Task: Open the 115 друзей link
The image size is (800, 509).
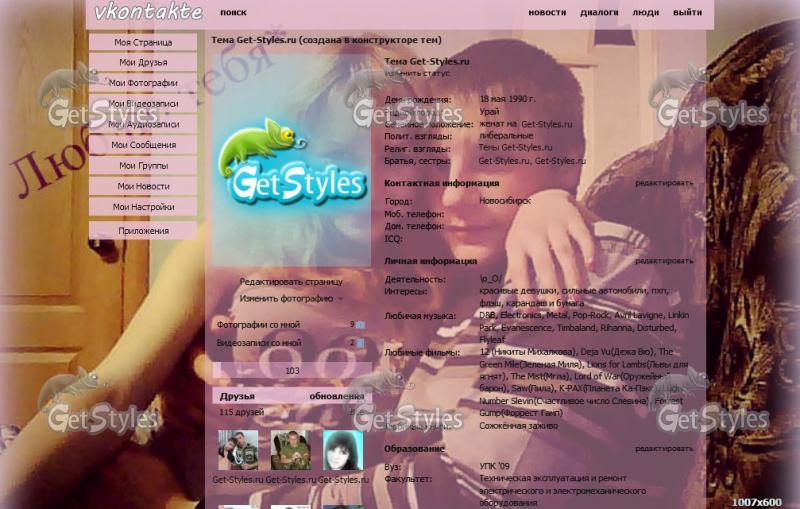Action: [x=241, y=412]
